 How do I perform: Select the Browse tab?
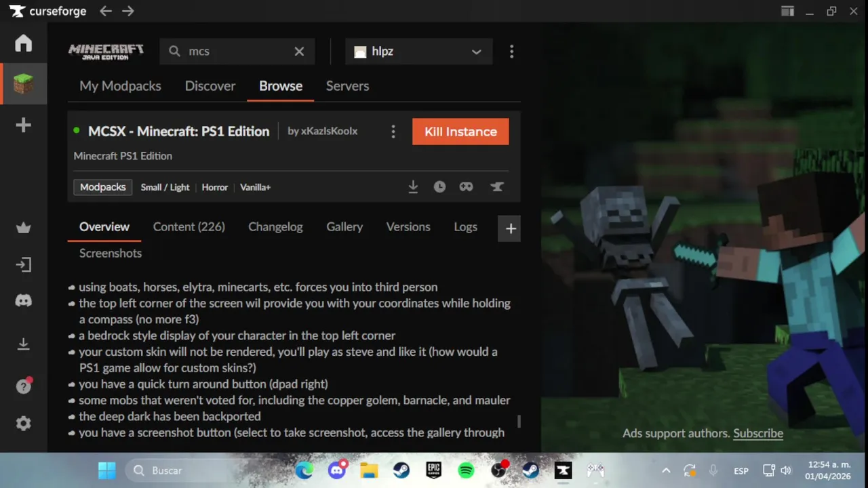click(x=281, y=86)
